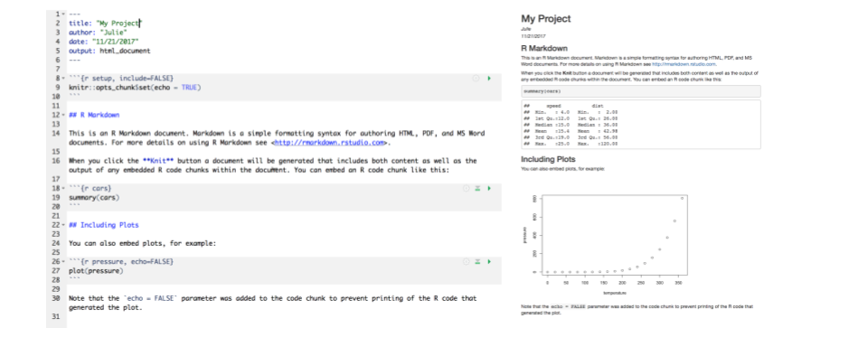Place cursor in the title line "My Project"

(119, 23)
